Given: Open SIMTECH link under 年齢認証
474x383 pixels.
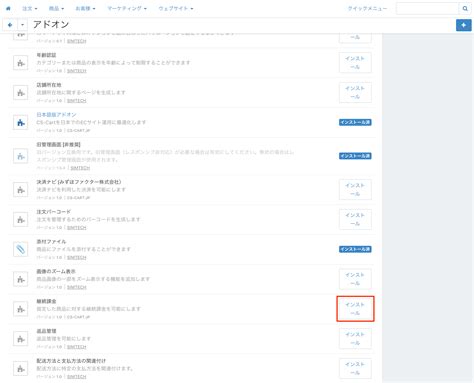Looking at the screenshot, I should pos(77,71).
